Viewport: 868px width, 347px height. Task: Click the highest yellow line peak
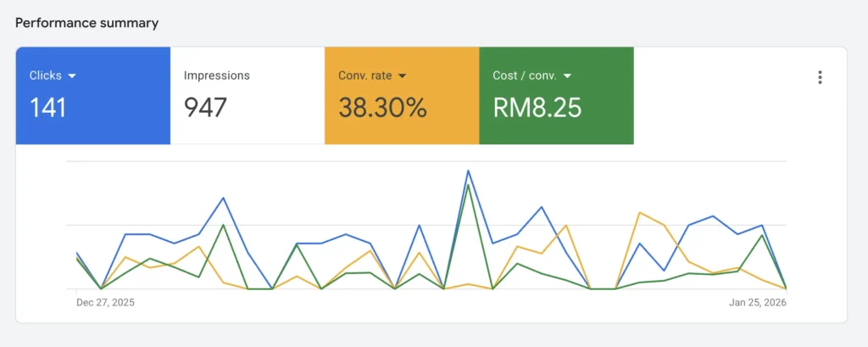point(639,212)
